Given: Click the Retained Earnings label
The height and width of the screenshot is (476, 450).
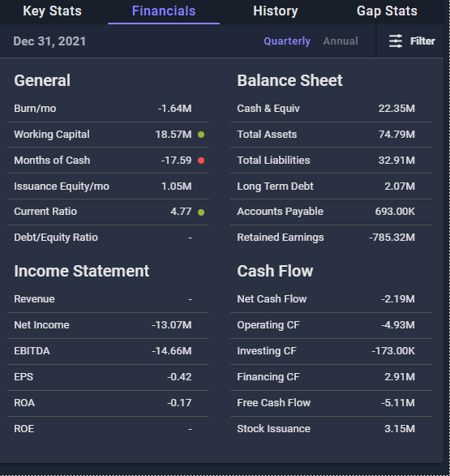Looking at the screenshot, I should pos(281,238).
